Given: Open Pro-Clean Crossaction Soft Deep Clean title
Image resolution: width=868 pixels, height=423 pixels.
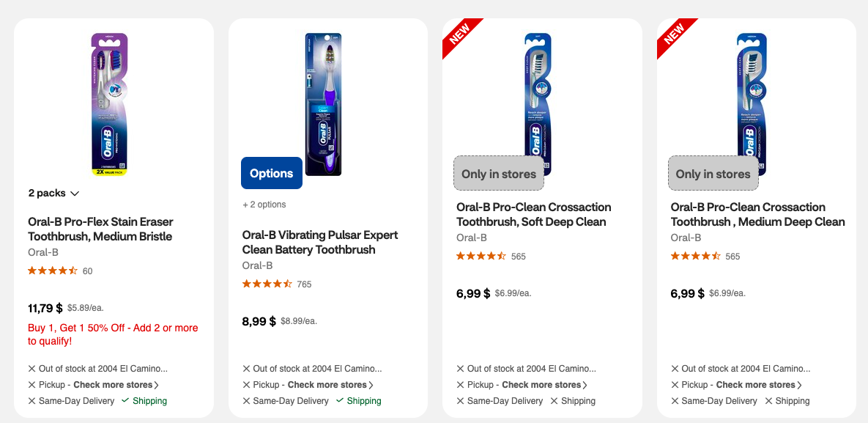Looking at the screenshot, I should tap(533, 214).
